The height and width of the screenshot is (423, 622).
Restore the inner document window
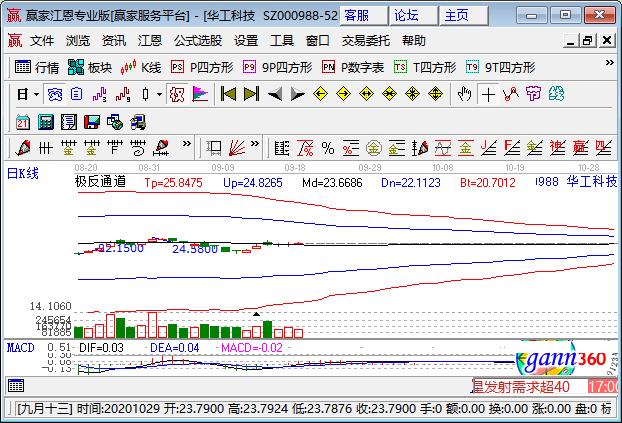(x=588, y=40)
